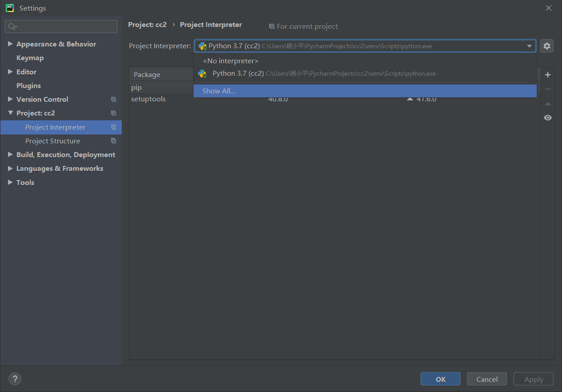Select <No interpreter> from dropdown

(365, 61)
